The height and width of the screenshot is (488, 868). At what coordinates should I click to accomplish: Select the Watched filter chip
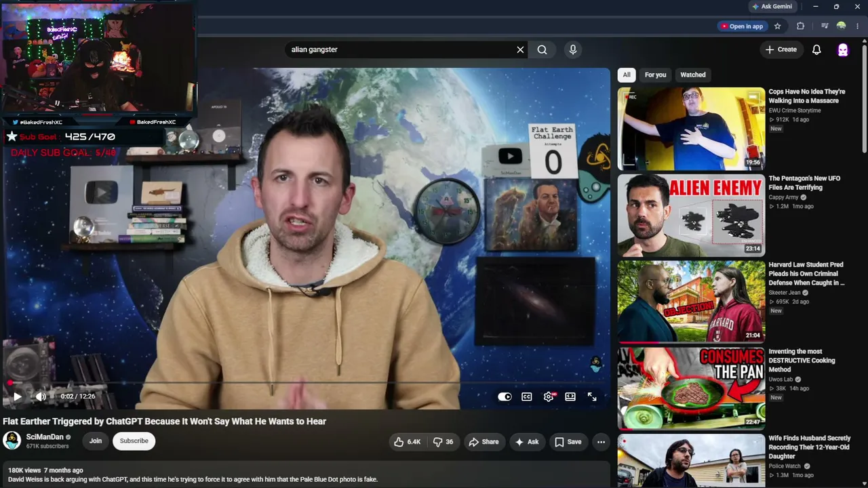(x=693, y=75)
